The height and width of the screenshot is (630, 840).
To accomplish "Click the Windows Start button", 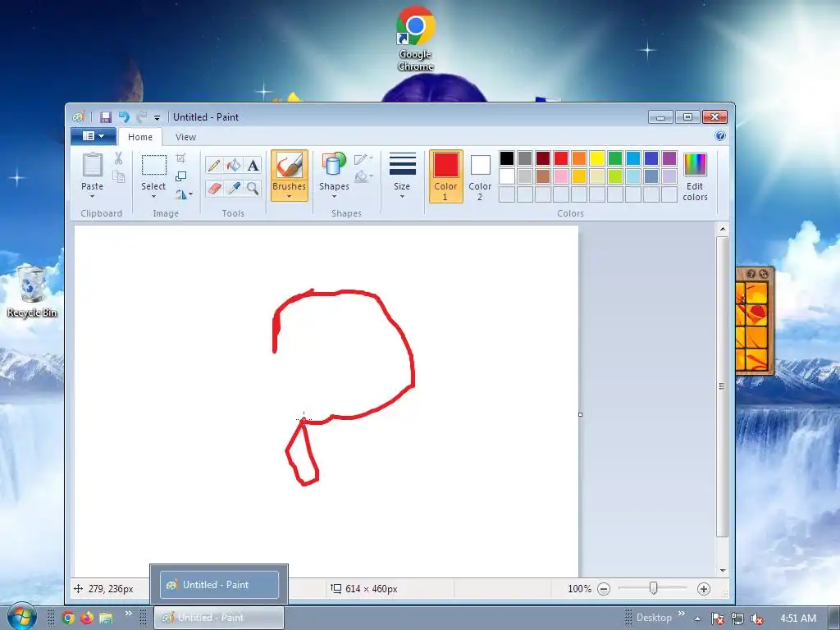I will (21, 617).
